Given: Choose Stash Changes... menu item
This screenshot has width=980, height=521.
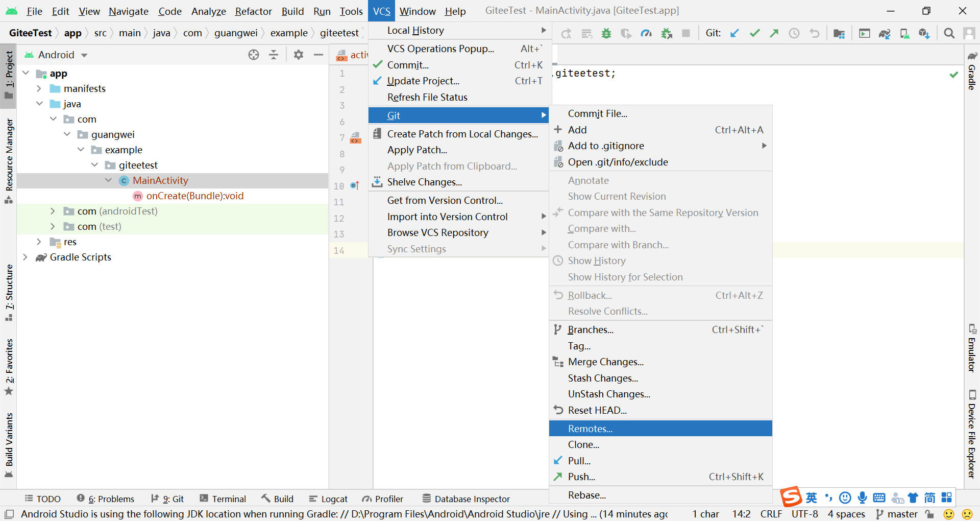Looking at the screenshot, I should [x=660, y=378].
